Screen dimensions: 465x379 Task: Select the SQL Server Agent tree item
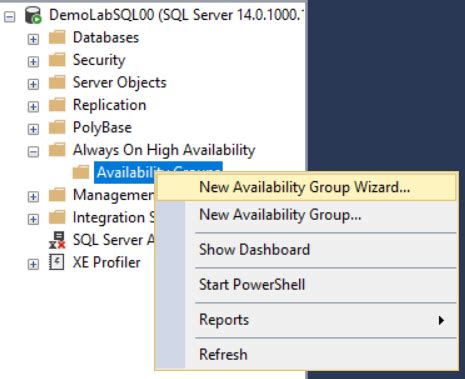click(x=113, y=240)
